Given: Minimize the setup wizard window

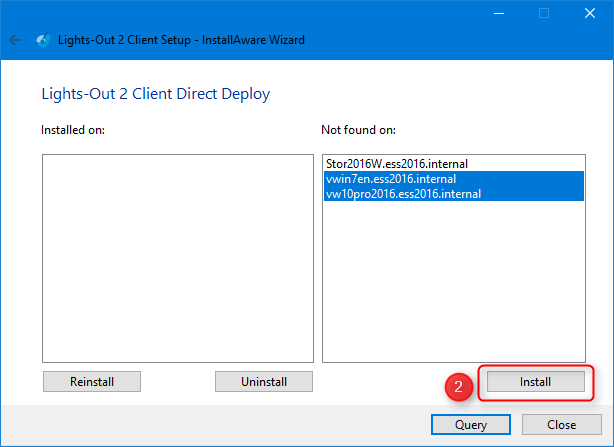Looking at the screenshot, I should tap(499, 13).
